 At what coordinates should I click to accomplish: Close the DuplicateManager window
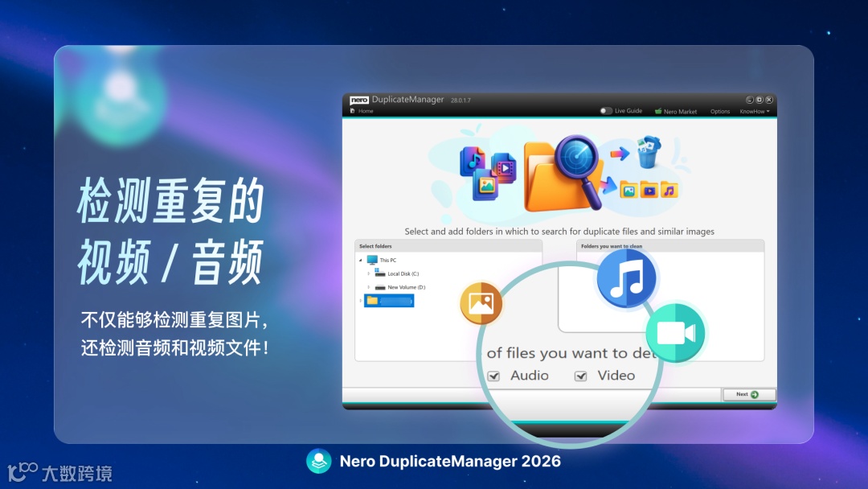tap(769, 100)
